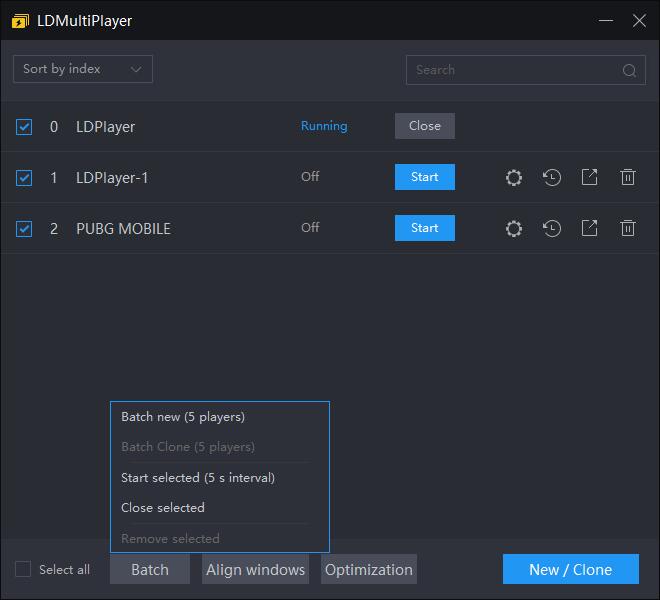Click the search magnifier icon
Viewport: 660px width, 600px height.
point(629,70)
